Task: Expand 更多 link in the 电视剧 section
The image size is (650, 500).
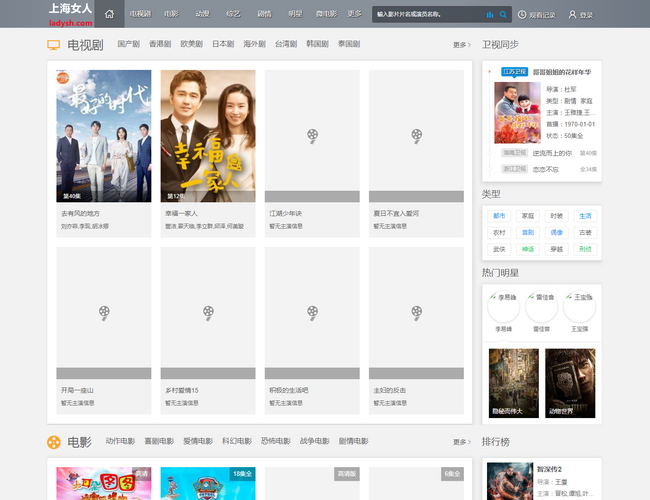Action: [461, 45]
